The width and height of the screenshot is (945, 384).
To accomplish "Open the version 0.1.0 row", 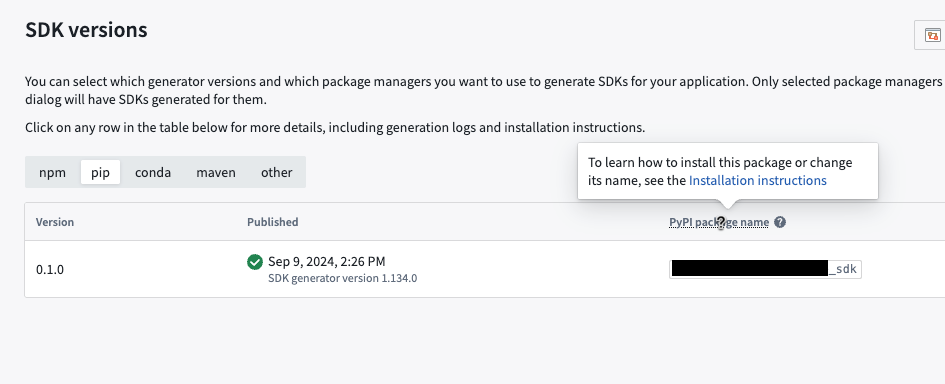I will click(x=485, y=269).
